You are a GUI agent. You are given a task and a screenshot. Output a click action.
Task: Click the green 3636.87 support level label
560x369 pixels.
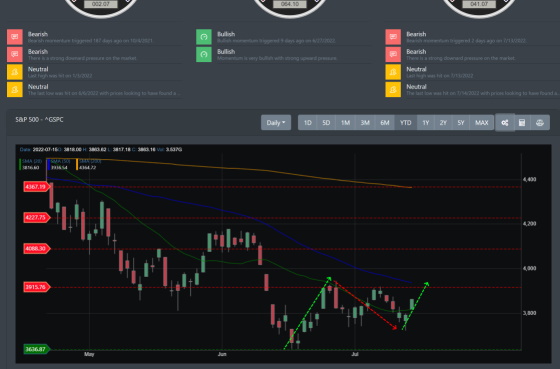point(37,349)
